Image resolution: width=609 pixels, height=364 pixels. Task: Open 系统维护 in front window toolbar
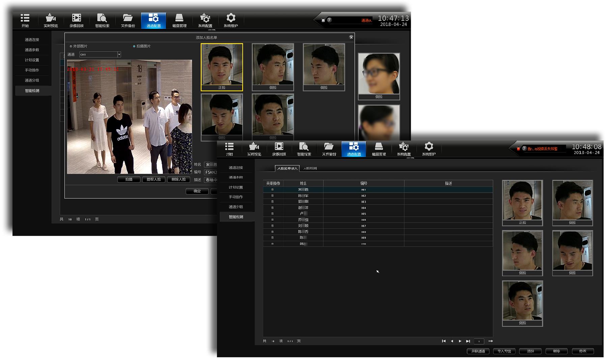[x=429, y=149]
